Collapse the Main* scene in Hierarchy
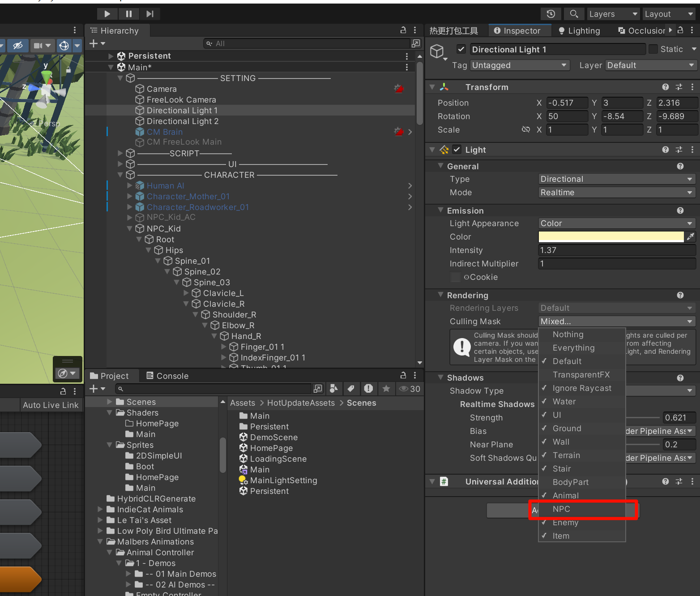Image resolution: width=700 pixels, height=596 pixels. (x=111, y=67)
